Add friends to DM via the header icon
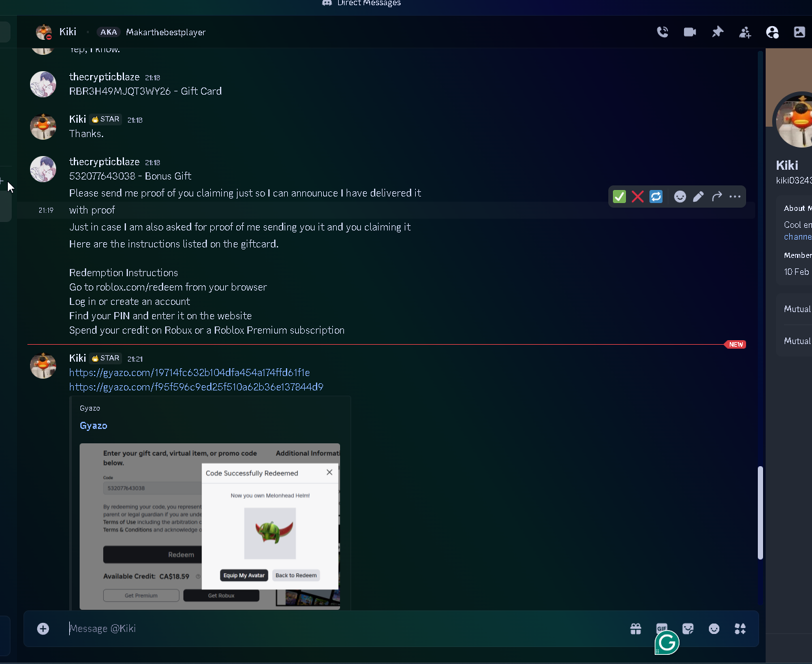The image size is (812, 664). [x=745, y=32]
